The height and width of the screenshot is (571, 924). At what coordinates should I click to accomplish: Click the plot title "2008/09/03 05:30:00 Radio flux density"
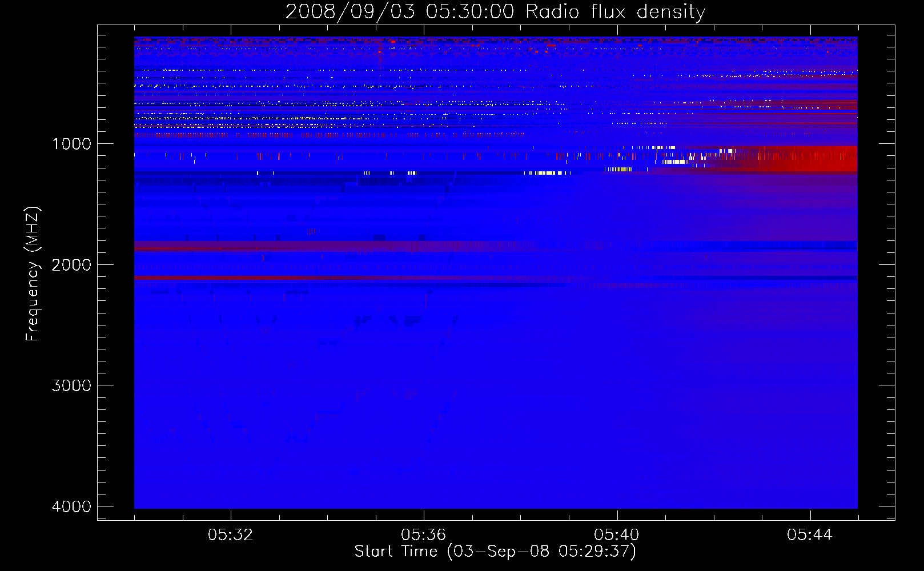495,12
